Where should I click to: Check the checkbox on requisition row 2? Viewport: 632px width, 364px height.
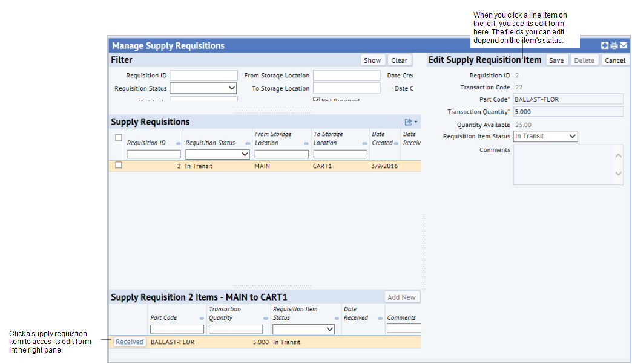tap(119, 165)
